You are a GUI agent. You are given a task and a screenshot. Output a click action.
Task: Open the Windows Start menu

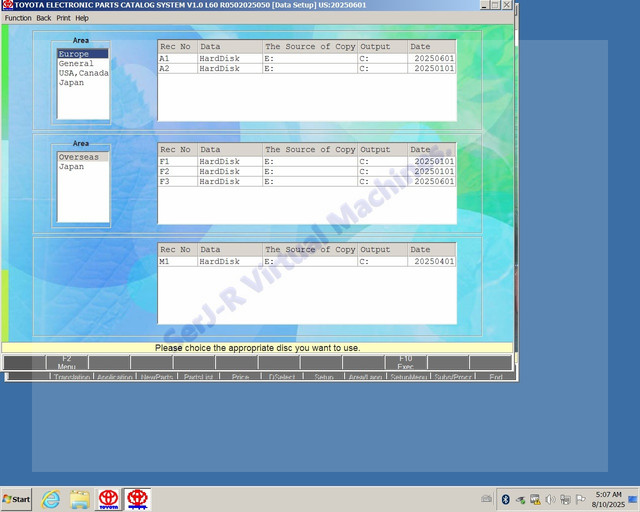point(16,499)
